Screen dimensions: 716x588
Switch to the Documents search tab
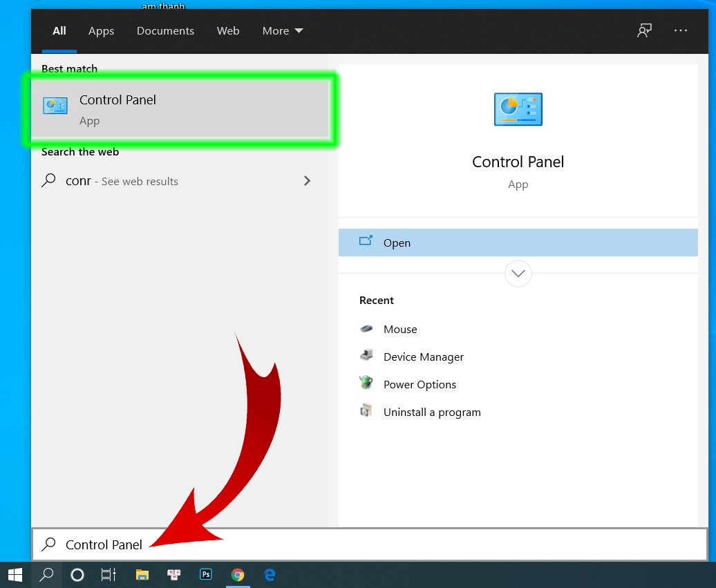tap(165, 30)
